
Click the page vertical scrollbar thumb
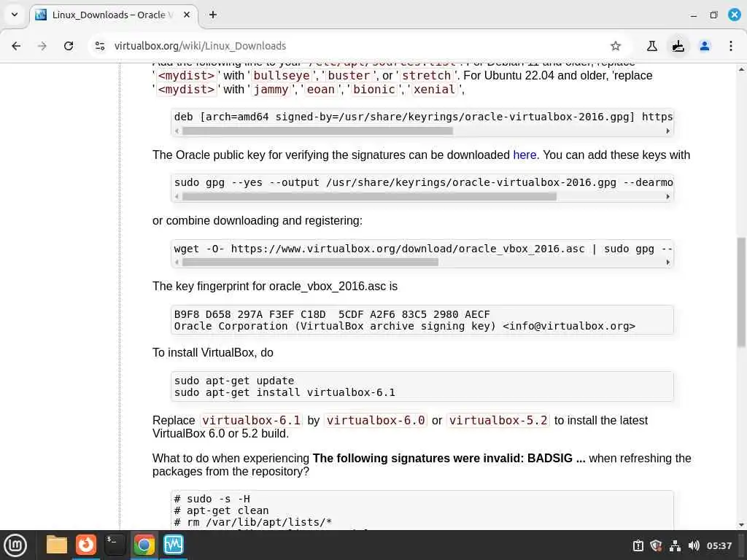(x=741, y=292)
